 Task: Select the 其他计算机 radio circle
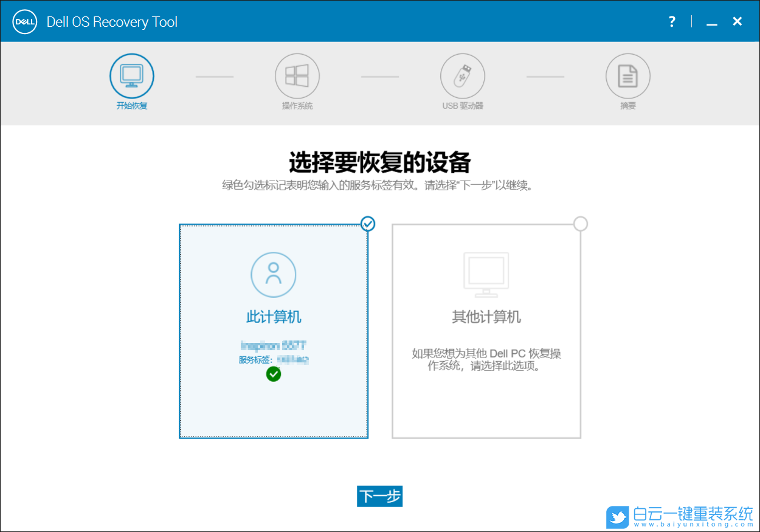pos(581,224)
